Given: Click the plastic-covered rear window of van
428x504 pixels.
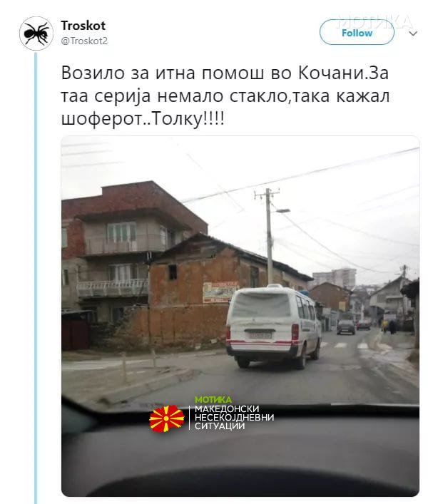Looking at the screenshot, I should coord(261,305).
